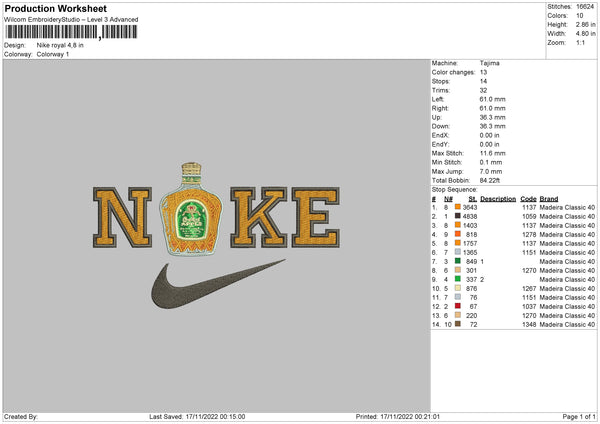Click the St. column header
The image size is (600, 424).
[x=473, y=199]
